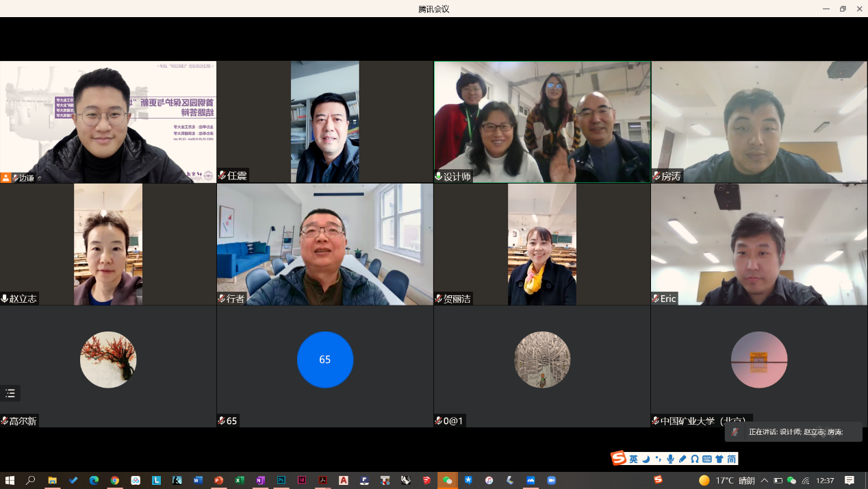The image size is (868, 489).
Task: Toggle Sogou English/Chinese input mode
Action: 633,459
